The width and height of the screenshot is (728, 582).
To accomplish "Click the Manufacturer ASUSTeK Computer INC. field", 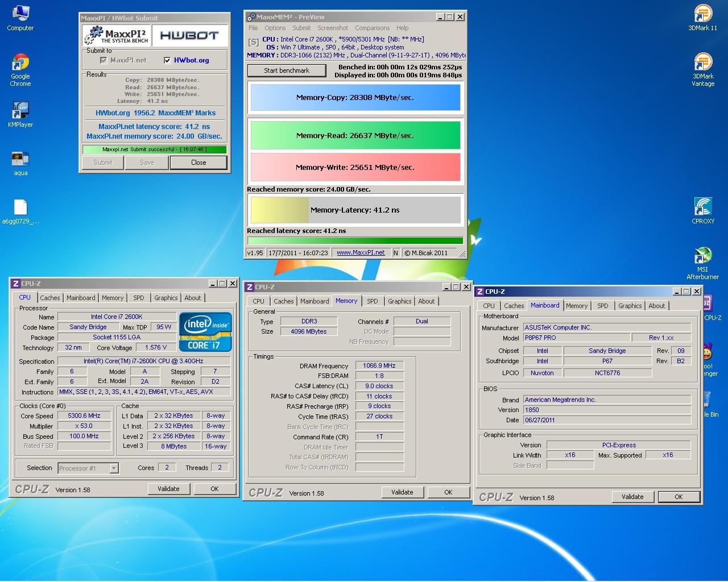I will click(607, 327).
